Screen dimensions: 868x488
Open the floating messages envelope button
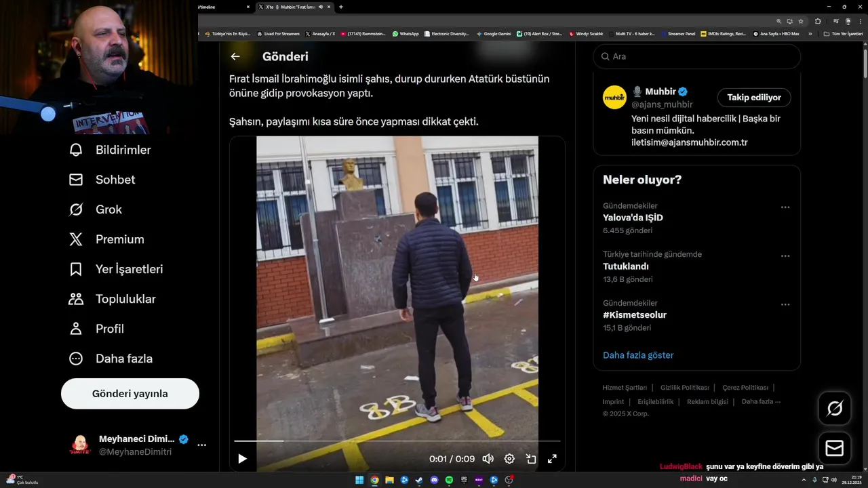coord(835,449)
